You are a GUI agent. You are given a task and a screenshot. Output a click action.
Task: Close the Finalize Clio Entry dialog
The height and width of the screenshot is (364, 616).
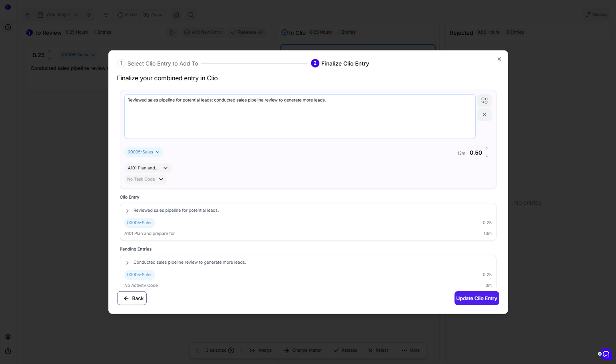[x=499, y=59]
